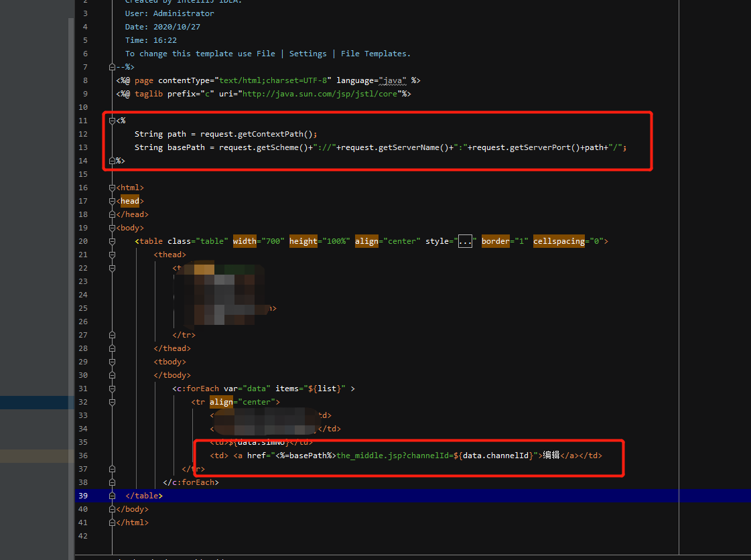Place cursor on "Date: 2020/10/27" comment

(163, 27)
